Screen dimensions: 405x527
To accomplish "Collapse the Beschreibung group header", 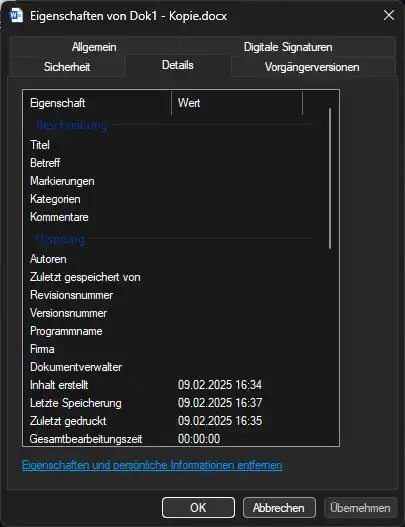I will click(x=72, y=125).
